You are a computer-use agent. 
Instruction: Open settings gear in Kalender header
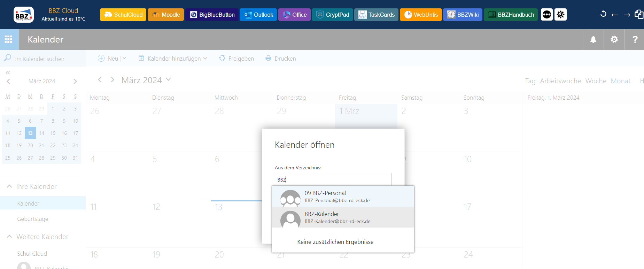614,39
